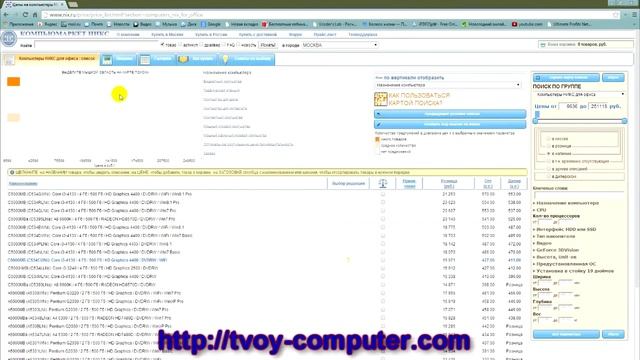Toggle the 'FAQ' search checkbox

(224, 44)
